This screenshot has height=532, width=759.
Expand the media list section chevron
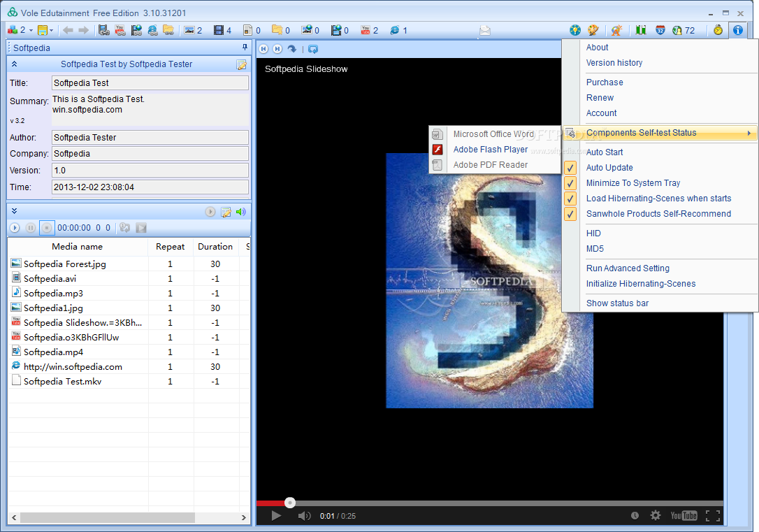(14, 210)
